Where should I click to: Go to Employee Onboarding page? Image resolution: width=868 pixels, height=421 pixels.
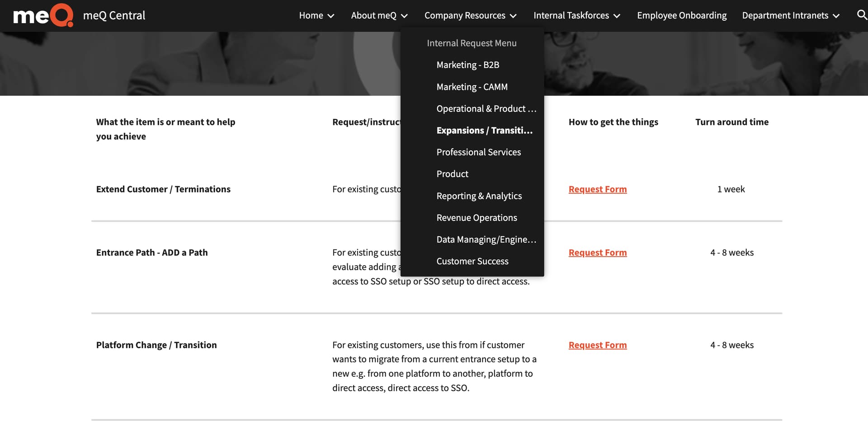pyautogui.click(x=682, y=15)
